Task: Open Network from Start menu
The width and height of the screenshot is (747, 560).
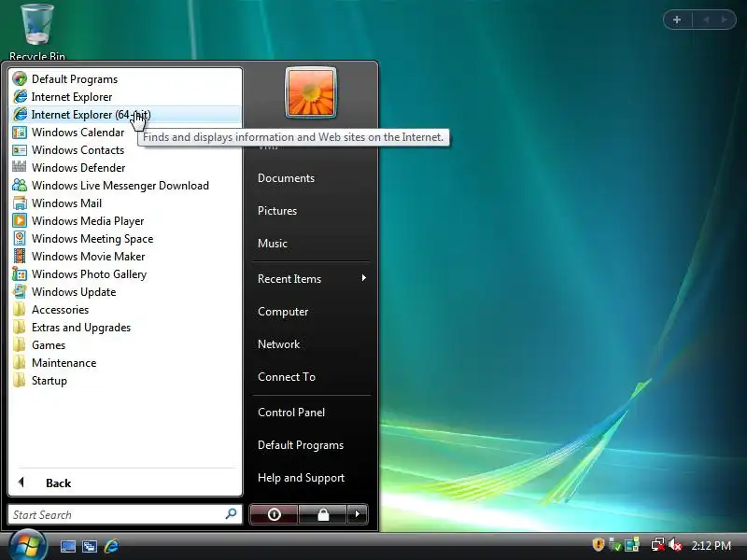Action: (x=278, y=344)
